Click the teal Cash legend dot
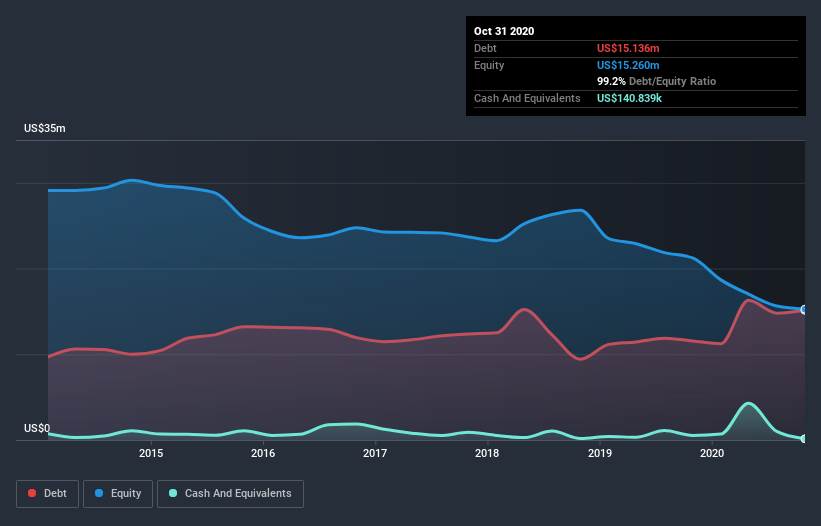Image resolution: width=821 pixels, height=526 pixels. pyautogui.click(x=173, y=493)
